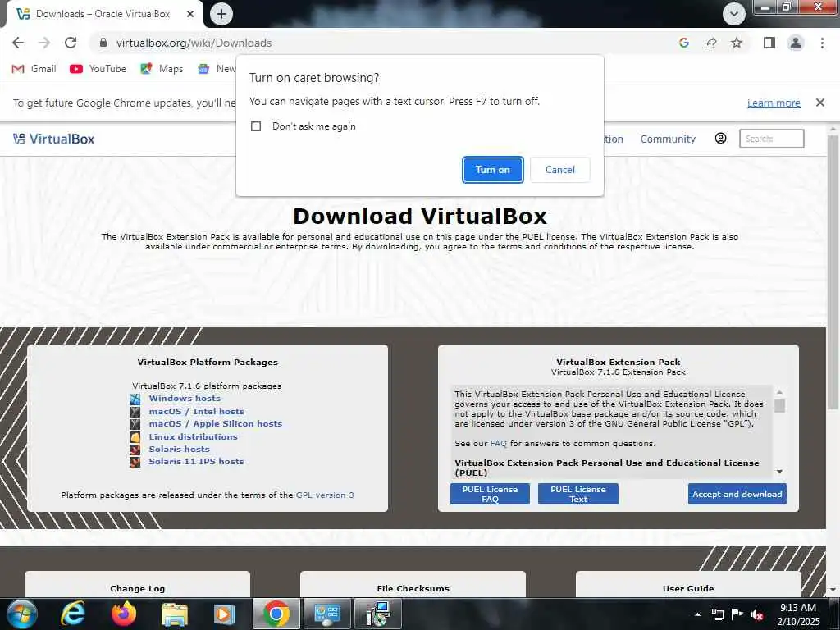Open the tab search dropdown arrow
Screen dimensions: 840x630
(734, 14)
